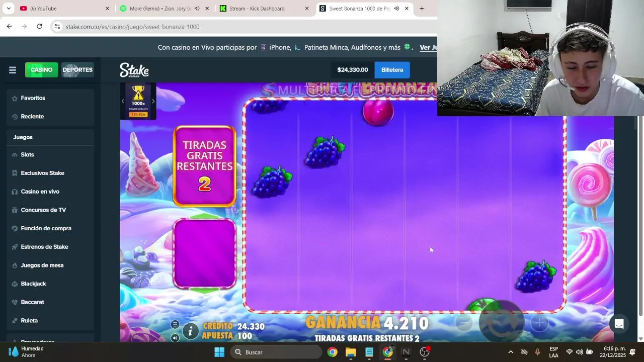
Task: Decrease bet with minus button
Action: [x=464, y=323]
